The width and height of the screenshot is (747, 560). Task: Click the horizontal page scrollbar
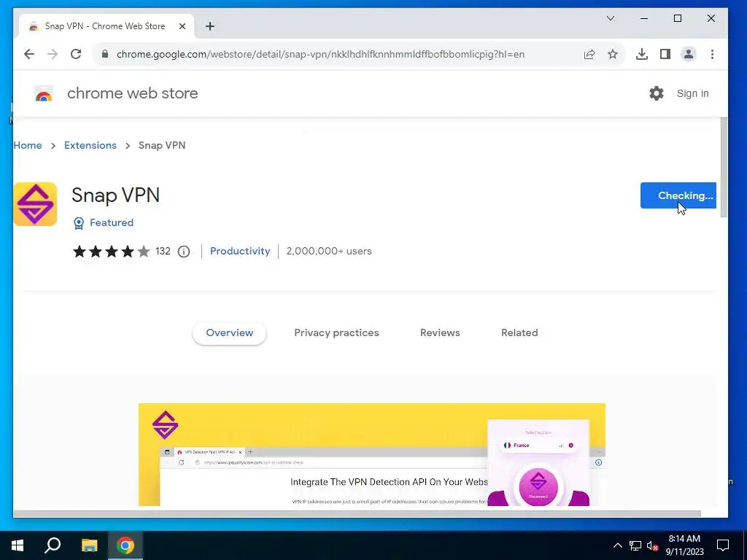pyautogui.click(x=357, y=514)
